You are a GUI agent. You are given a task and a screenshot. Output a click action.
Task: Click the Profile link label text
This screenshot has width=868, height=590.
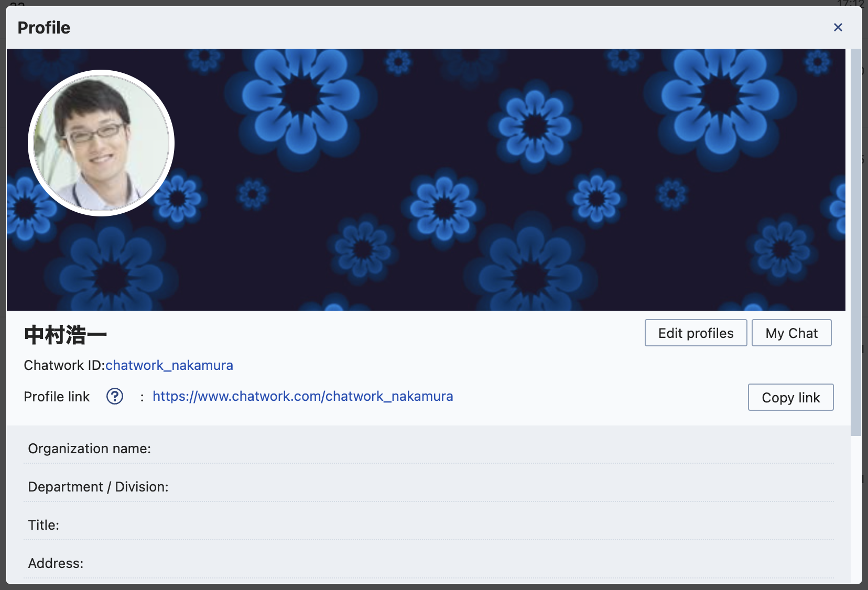coord(56,397)
